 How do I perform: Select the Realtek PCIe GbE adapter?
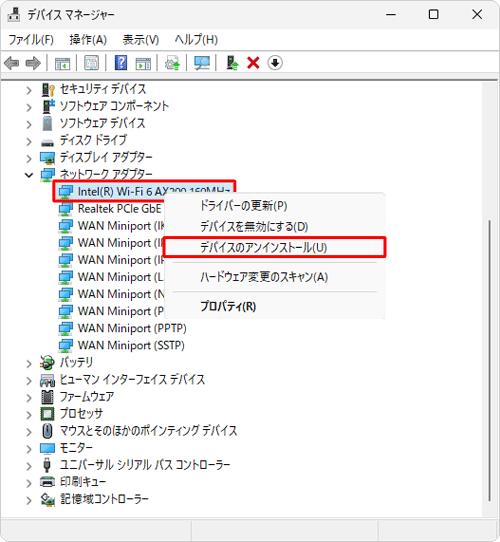coord(120,209)
